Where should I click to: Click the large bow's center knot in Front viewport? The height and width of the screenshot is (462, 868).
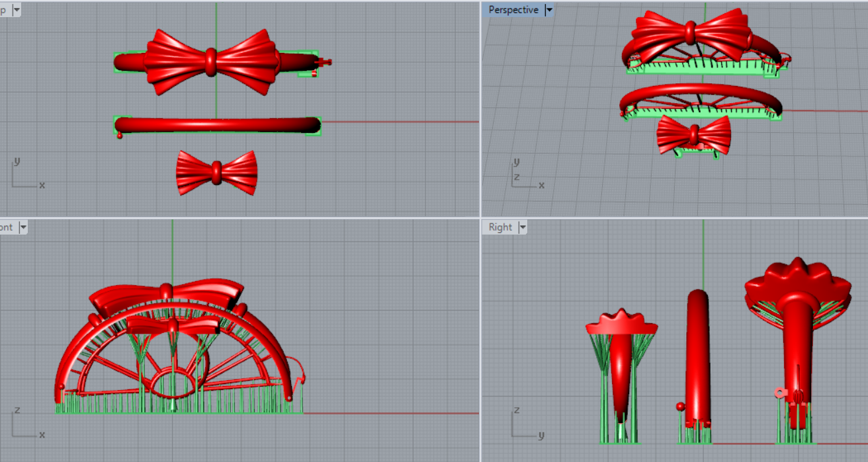[166, 290]
